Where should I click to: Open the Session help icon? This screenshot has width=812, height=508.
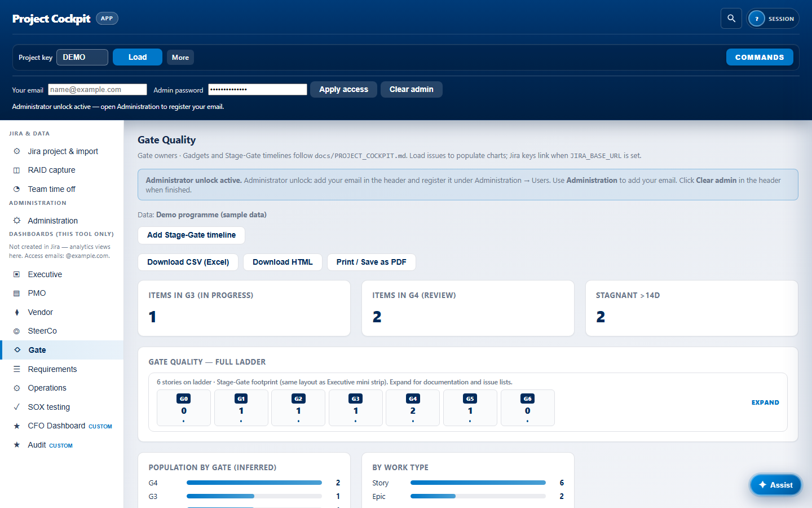757,19
